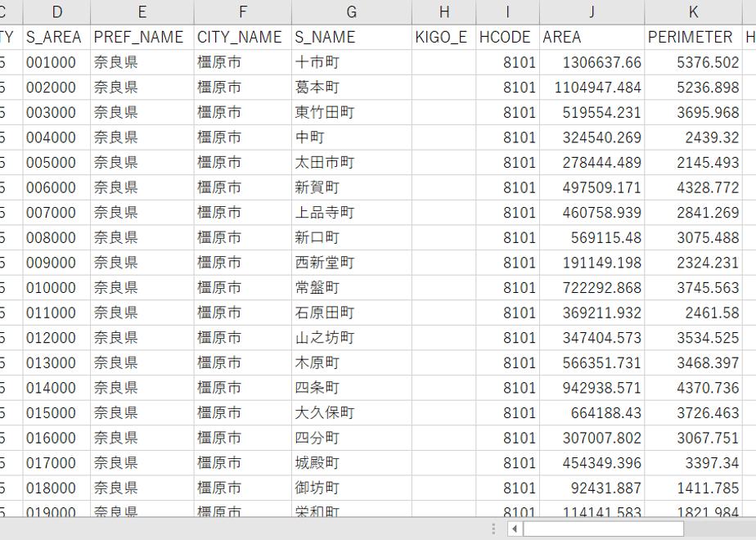Select column E header
Image resolution: width=756 pixels, height=540 pixels.
click(142, 11)
